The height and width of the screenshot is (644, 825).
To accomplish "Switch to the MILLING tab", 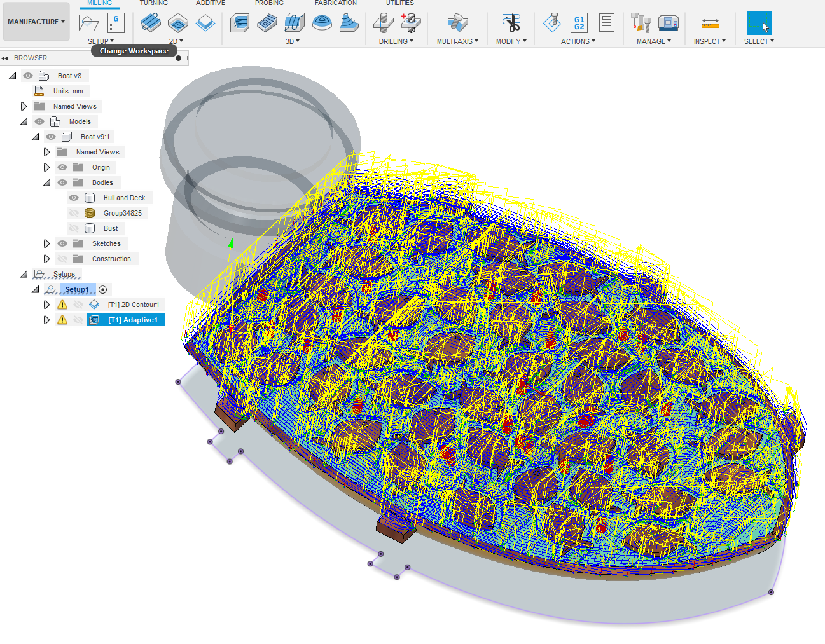I will [x=99, y=3].
